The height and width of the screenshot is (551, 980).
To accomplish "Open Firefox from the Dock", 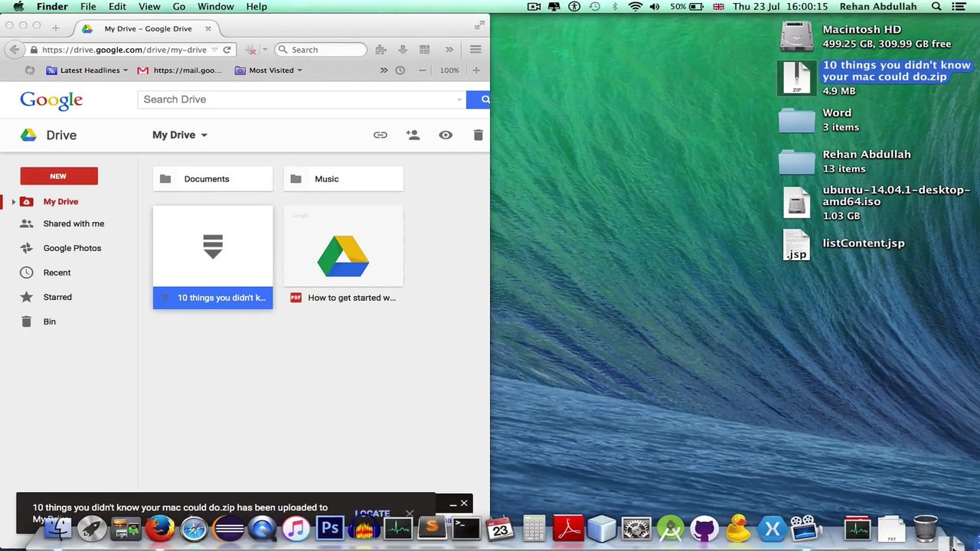I will [x=160, y=528].
